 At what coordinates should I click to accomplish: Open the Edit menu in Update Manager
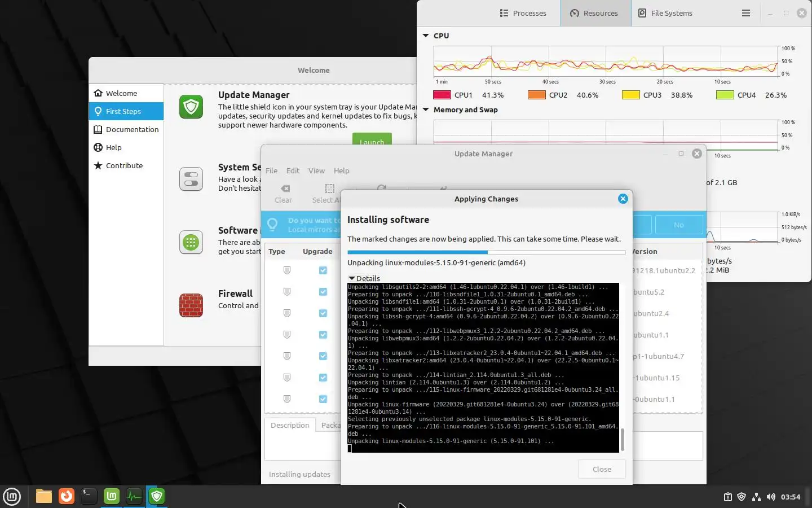293,170
